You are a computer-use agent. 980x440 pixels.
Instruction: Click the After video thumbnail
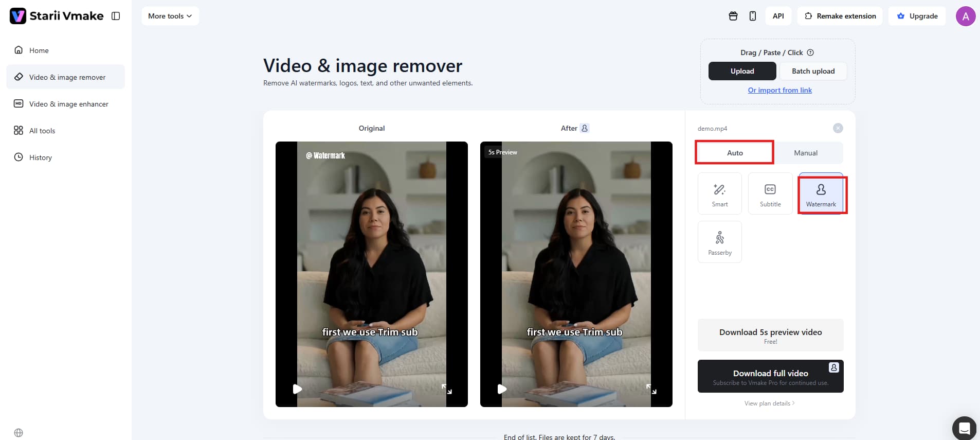click(576, 274)
